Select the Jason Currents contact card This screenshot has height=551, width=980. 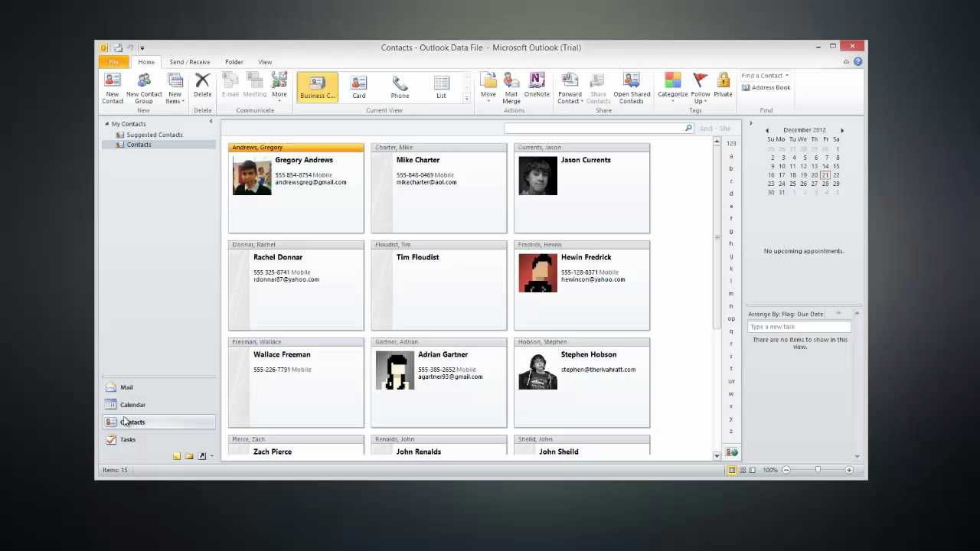[582, 187]
